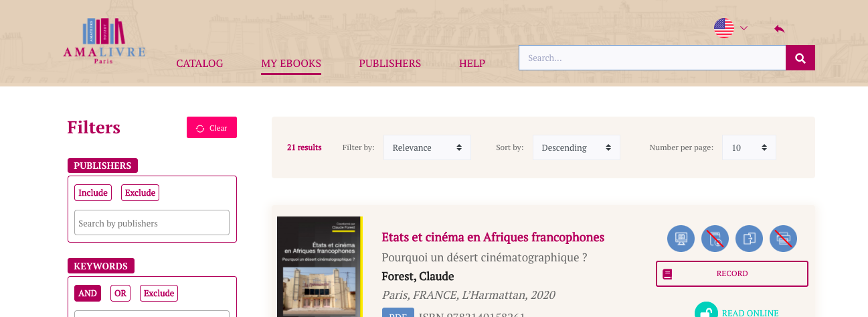Click the Amalivre Paris logo
Image resolution: width=868 pixels, height=317 pixels.
pos(104,42)
